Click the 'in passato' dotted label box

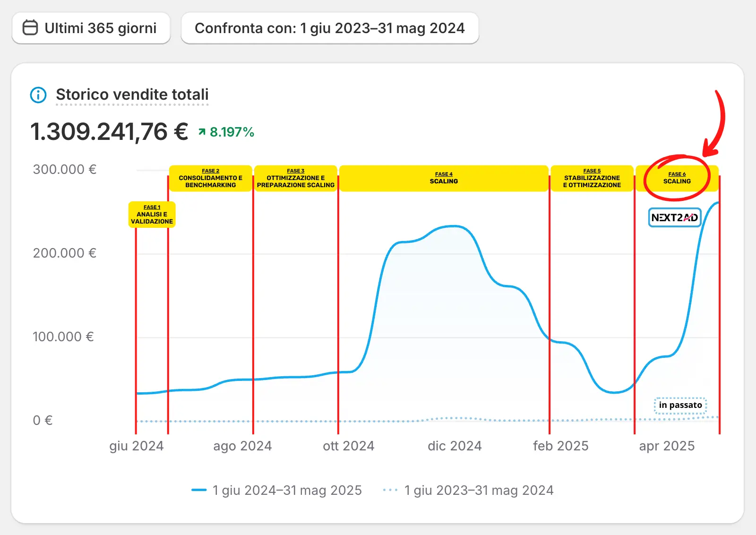pyautogui.click(x=680, y=406)
